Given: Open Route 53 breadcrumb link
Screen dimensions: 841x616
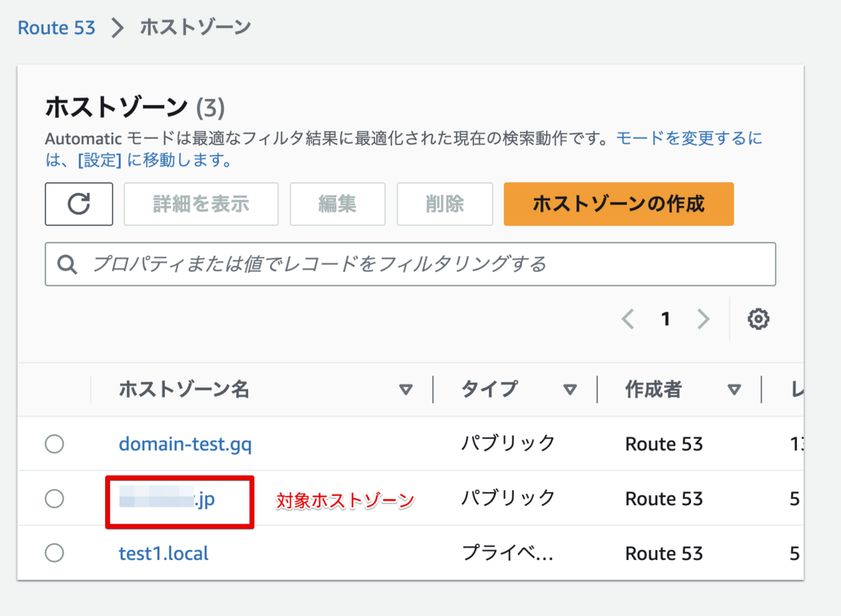Looking at the screenshot, I should [x=55, y=28].
